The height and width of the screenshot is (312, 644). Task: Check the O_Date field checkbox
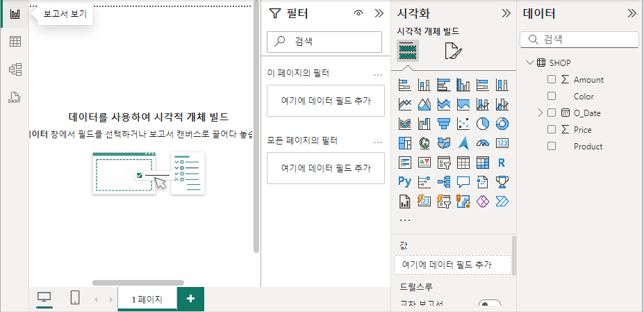pyautogui.click(x=552, y=113)
